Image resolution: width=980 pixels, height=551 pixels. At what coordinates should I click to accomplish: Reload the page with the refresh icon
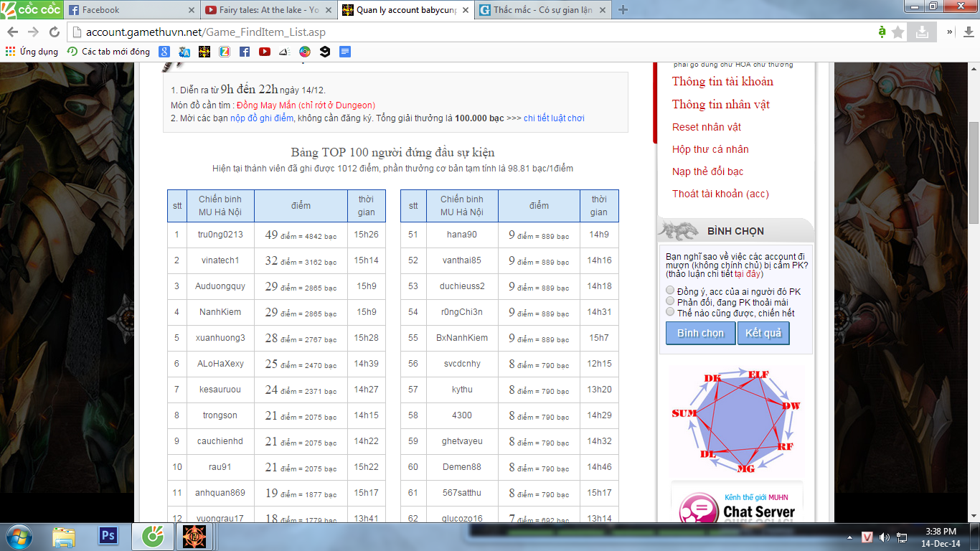[54, 32]
